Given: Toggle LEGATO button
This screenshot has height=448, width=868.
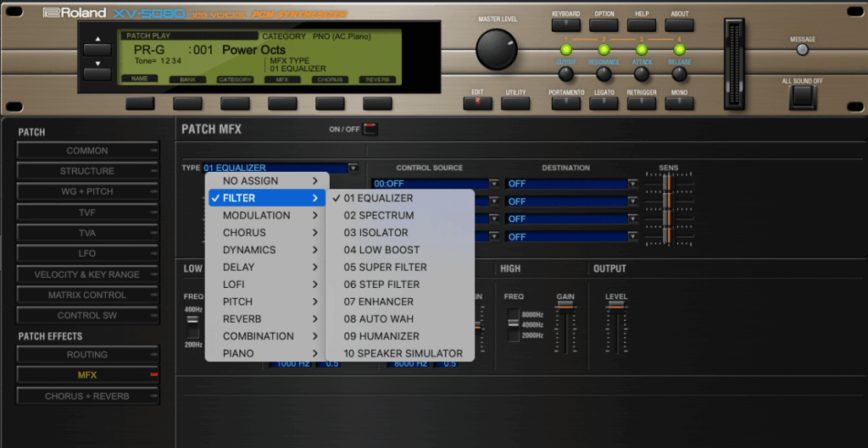Looking at the screenshot, I should pyautogui.click(x=604, y=103).
